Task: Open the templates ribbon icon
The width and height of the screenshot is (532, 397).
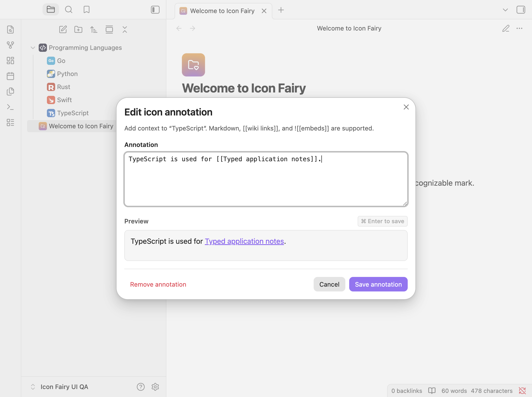Action: point(10,92)
